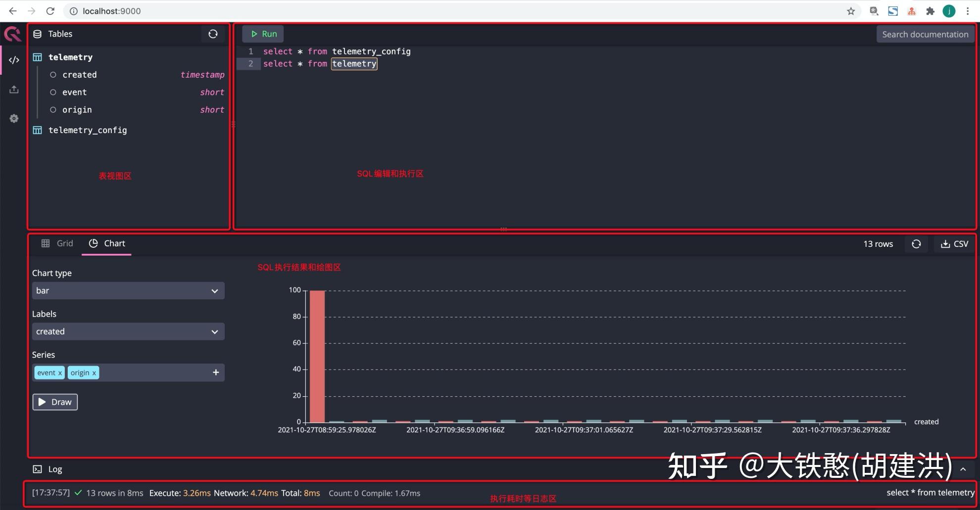Click the Log terminal icon
Viewport: 980px width, 510px height.
tap(37, 469)
